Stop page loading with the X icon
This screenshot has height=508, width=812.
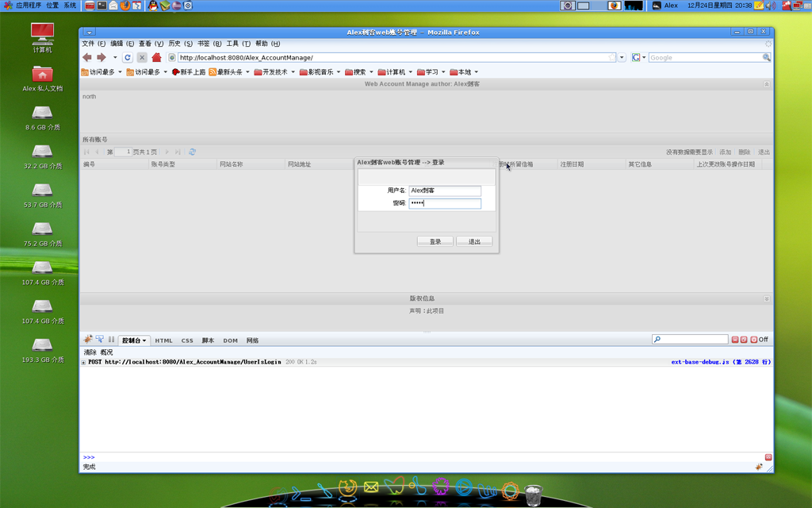coord(142,57)
